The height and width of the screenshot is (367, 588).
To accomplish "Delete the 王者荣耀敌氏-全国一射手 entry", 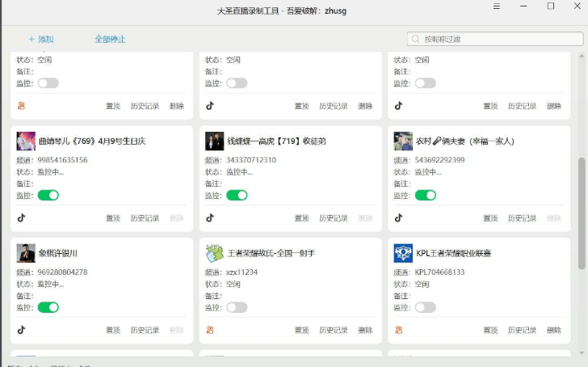I will pos(365,330).
